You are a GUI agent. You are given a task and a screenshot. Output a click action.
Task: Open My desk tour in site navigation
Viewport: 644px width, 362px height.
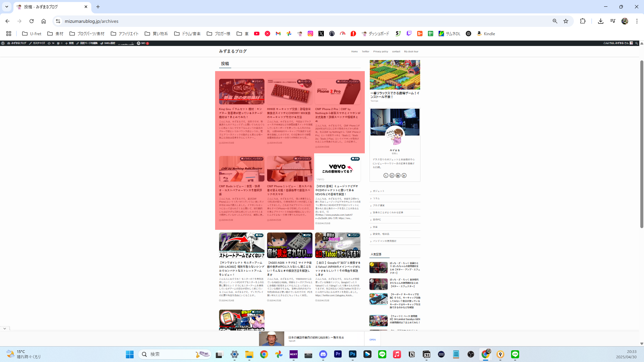pyautogui.click(x=411, y=52)
